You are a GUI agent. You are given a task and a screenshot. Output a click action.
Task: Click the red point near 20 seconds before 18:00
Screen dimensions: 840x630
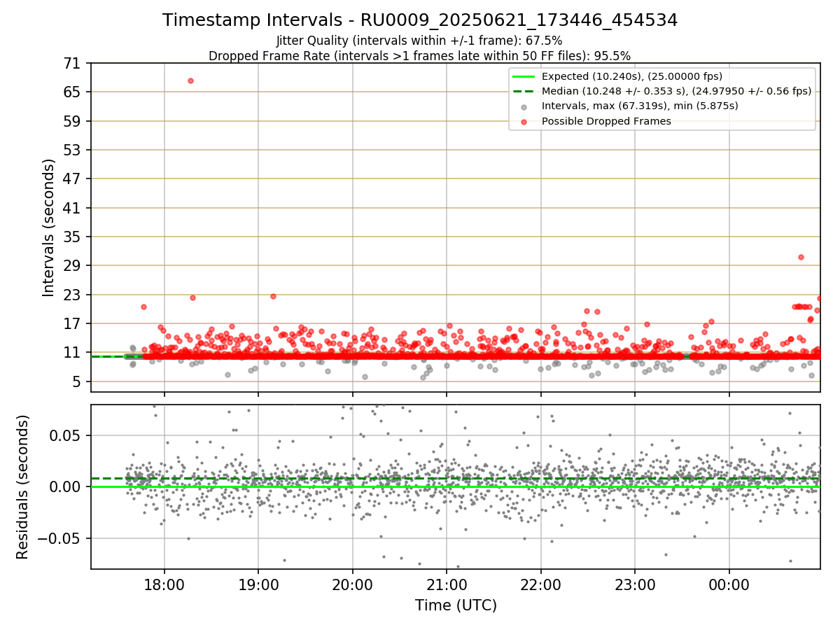click(x=143, y=307)
